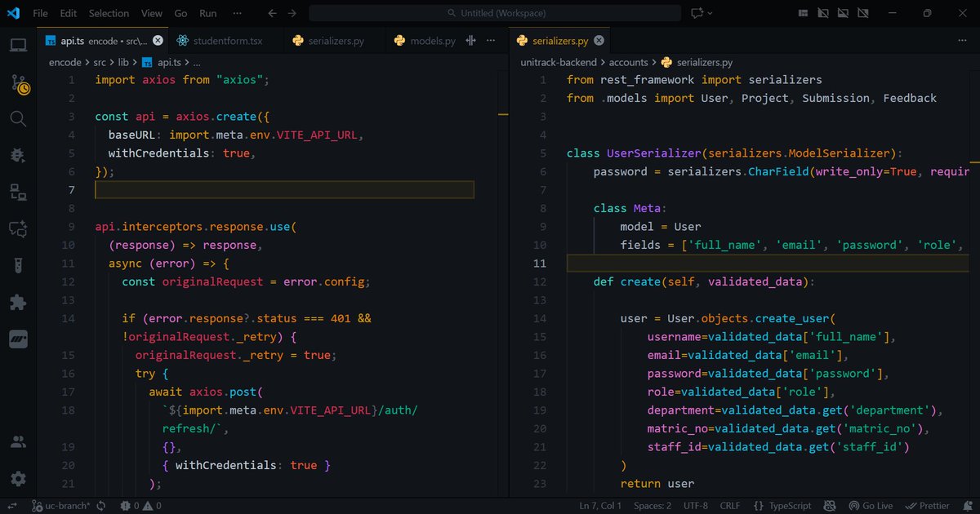Viewport: 980px width, 514px height.
Task: Click 'unitrack-backend' breadcrumb
Action: pos(559,62)
